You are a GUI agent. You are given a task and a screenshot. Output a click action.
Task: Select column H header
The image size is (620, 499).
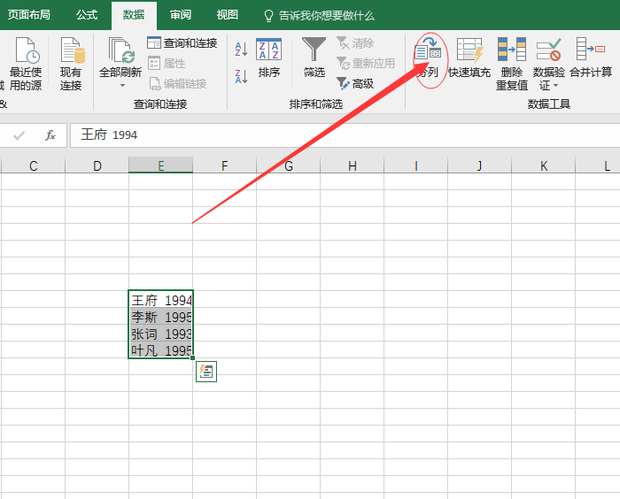pyautogui.click(x=352, y=165)
